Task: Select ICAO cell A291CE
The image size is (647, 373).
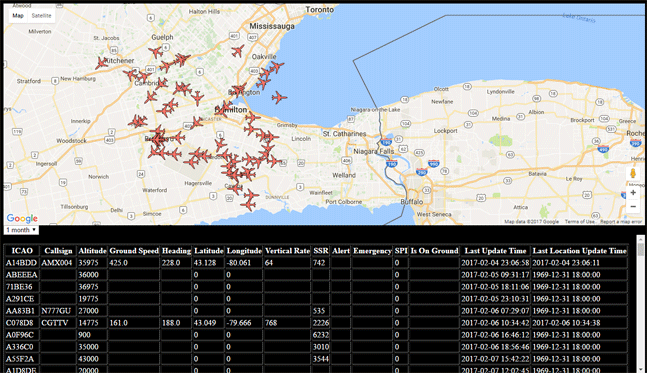Action: [x=22, y=299]
